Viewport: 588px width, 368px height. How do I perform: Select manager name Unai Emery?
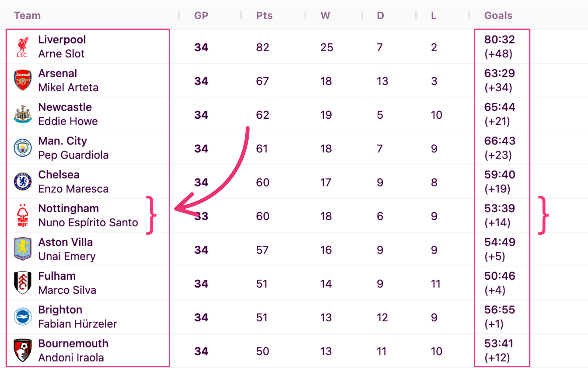(67, 256)
